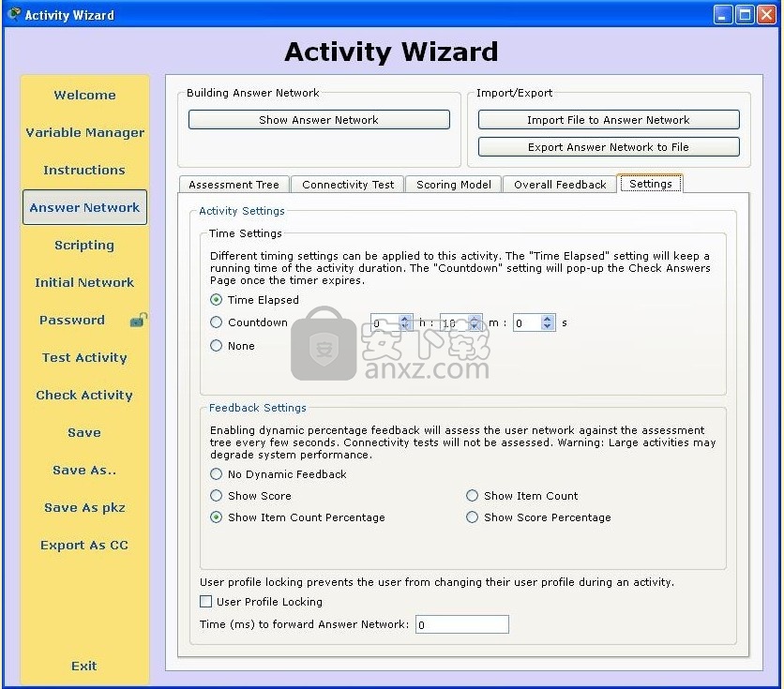Open the Scripting section
Screen dimensions: 784x689
(x=84, y=245)
